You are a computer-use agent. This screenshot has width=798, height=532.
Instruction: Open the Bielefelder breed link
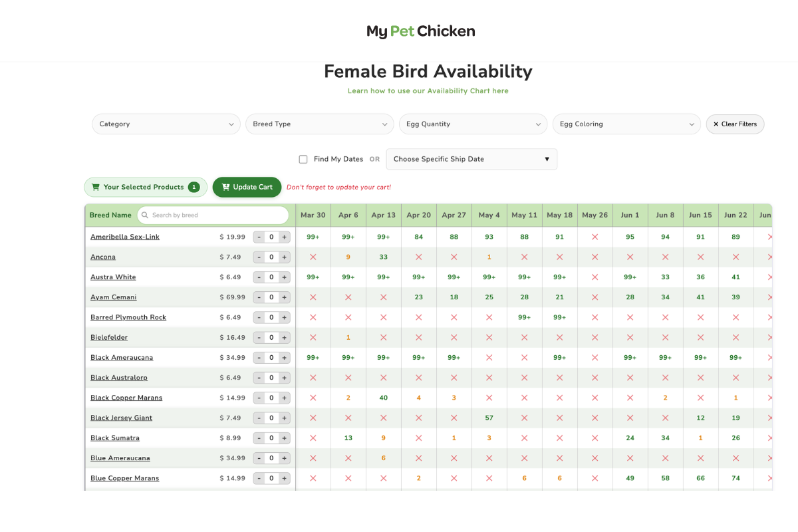point(109,338)
